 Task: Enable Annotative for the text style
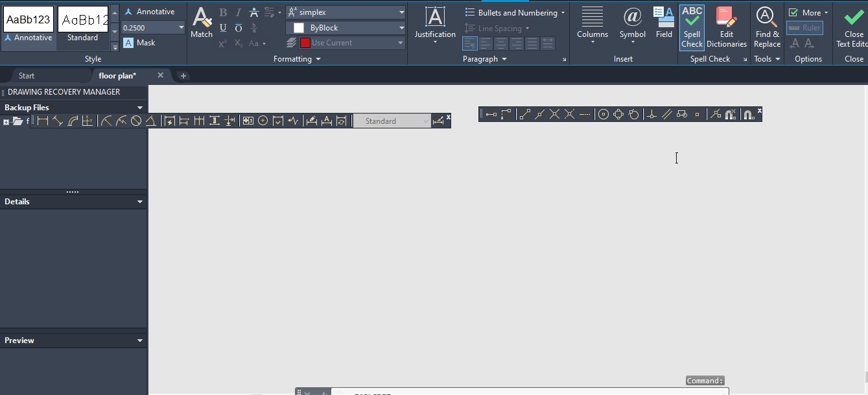148,11
